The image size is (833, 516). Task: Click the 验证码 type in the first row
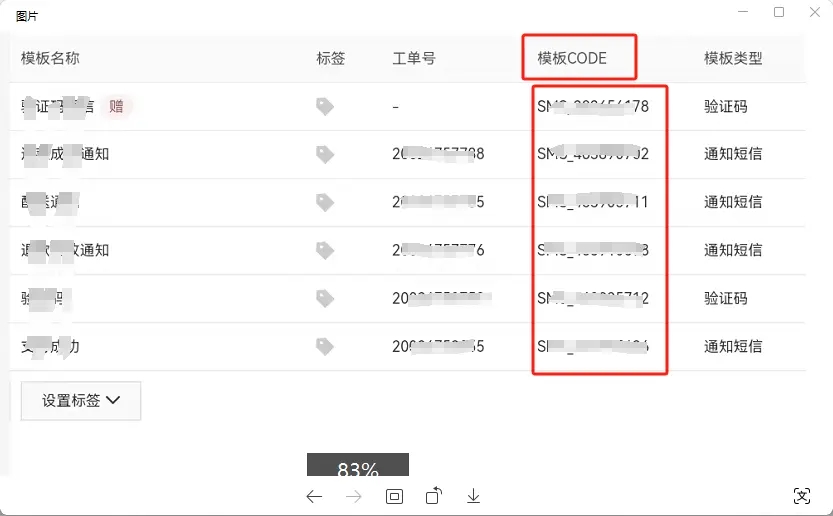click(726, 106)
